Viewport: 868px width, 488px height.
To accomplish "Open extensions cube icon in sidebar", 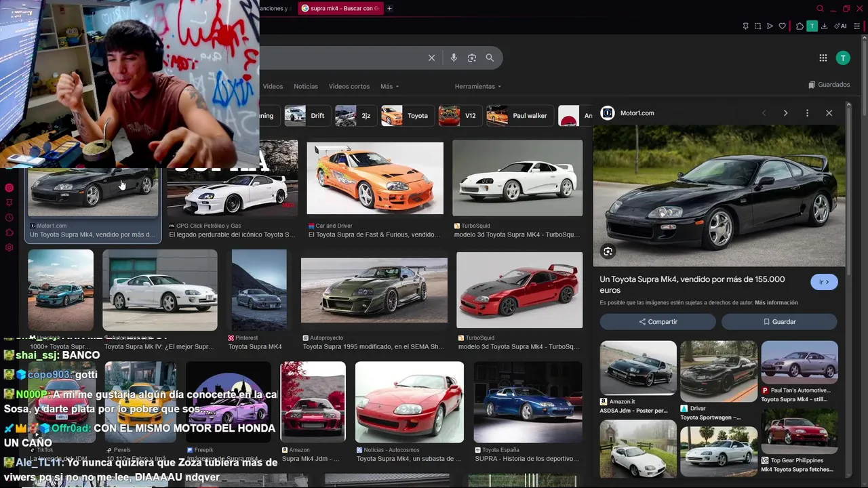I will (9, 232).
